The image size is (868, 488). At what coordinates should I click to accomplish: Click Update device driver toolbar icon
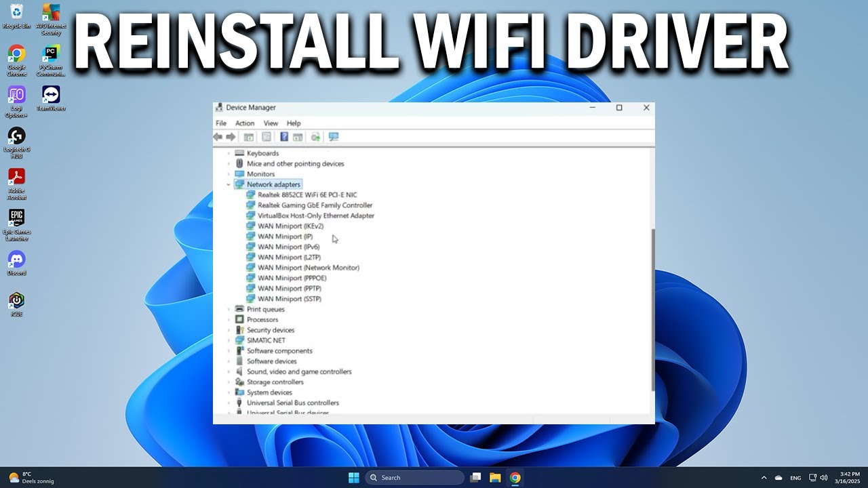click(x=315, y=137)
